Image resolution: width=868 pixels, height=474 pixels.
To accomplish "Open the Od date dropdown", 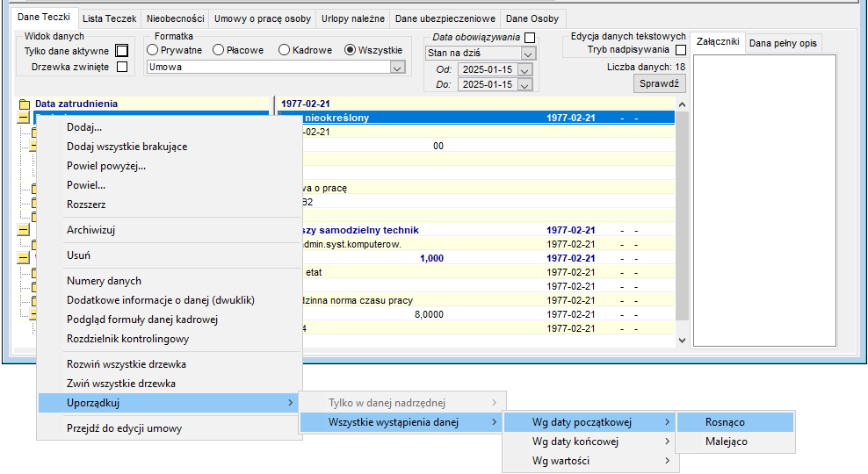I will coord(524,70).
